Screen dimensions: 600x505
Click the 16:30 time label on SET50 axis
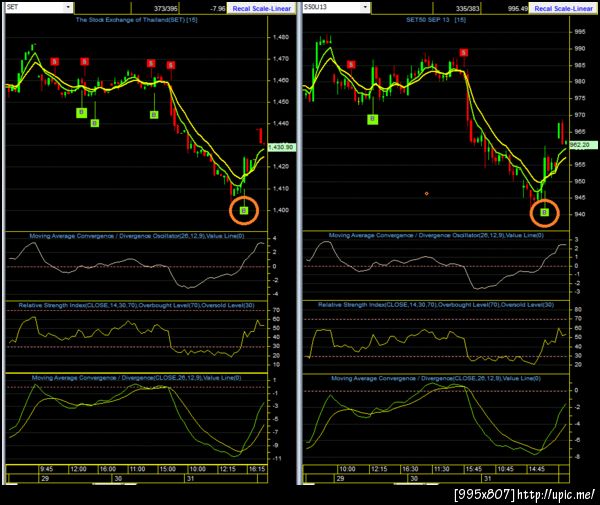click(x=410, y=469)
